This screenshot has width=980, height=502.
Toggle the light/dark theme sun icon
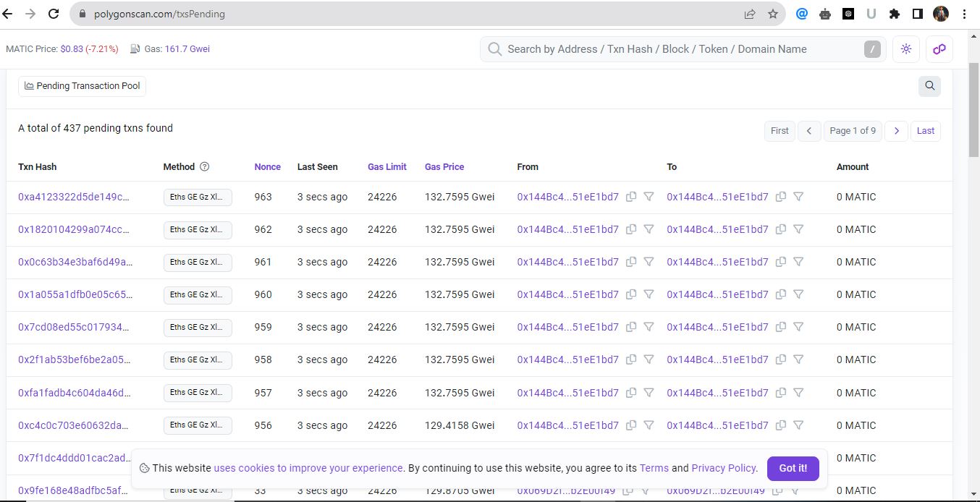(906, 49)
